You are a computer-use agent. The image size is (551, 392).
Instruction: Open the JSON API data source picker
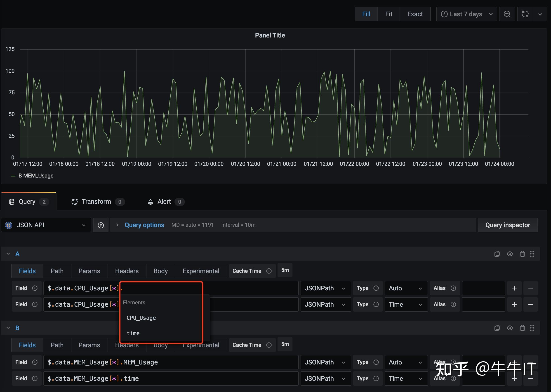pyautogui.click(x=46, y=225)
